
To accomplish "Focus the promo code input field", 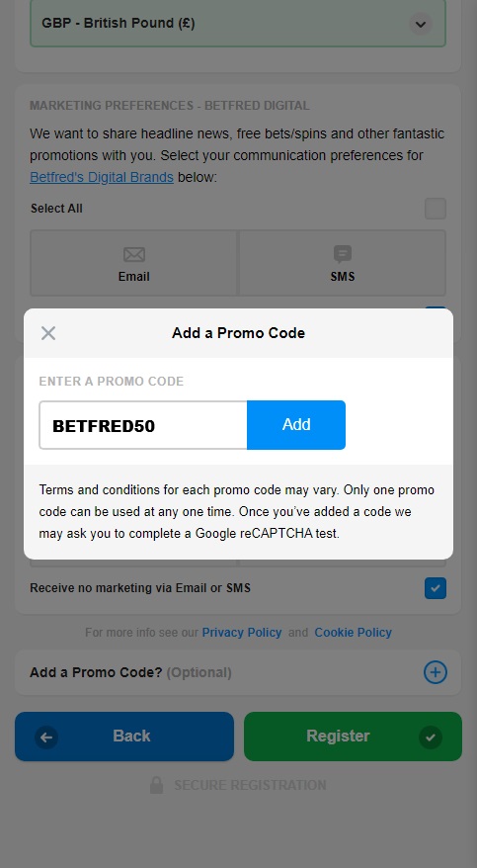I will [143, 425].
